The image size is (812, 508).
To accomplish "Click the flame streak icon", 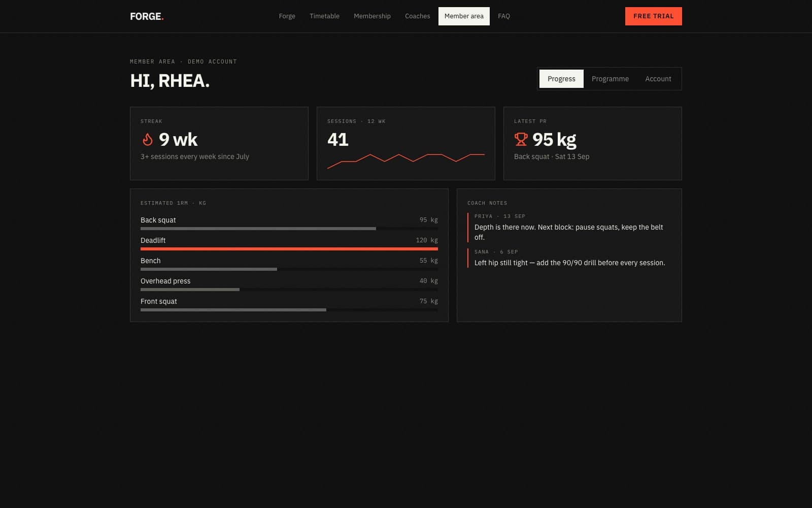I will (147, 139).
